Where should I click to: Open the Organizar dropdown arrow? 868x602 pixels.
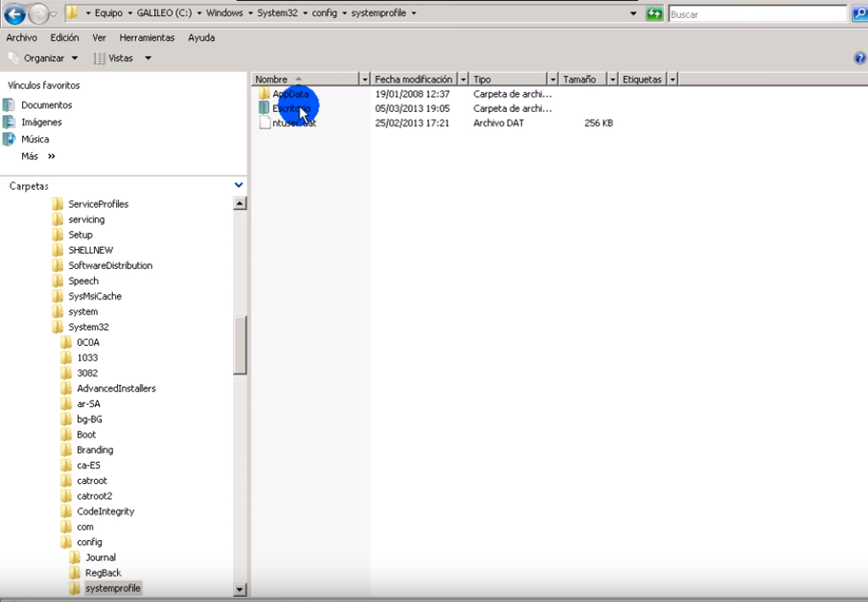75,59
